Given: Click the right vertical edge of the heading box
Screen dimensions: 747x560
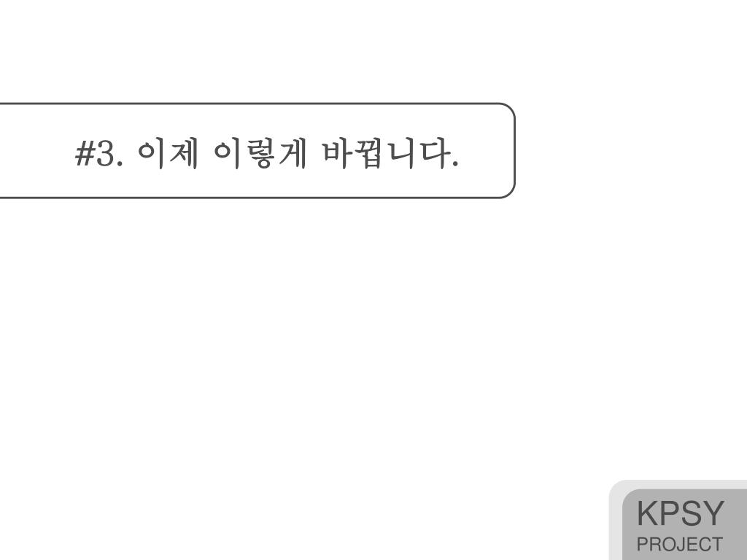Looking at the screenshot, I should pos(514,150).
